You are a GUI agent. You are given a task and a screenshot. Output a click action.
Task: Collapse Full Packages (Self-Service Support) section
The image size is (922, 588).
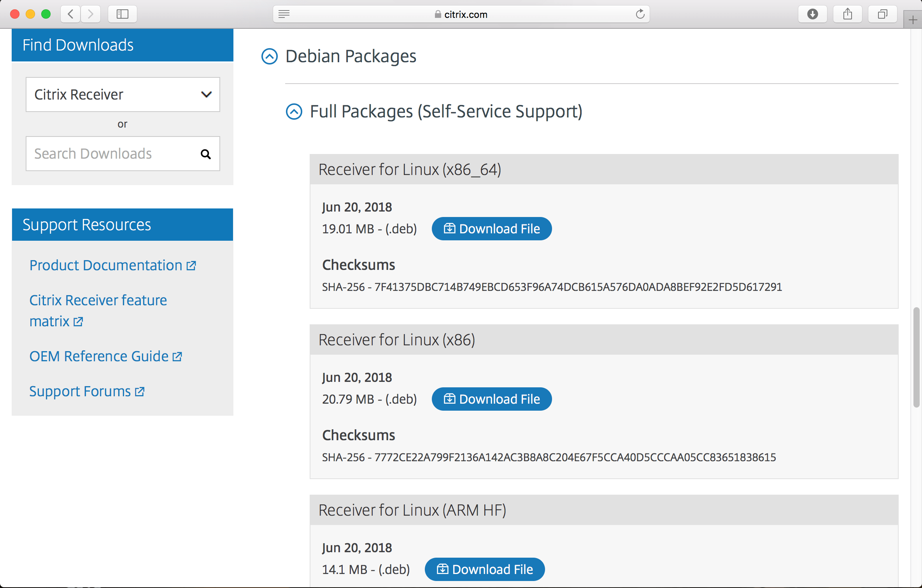click(294, 112)
